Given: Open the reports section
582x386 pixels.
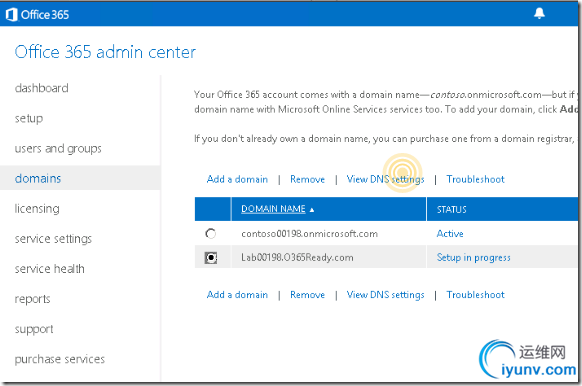Looking at the screenshot, I should [32, 299].
